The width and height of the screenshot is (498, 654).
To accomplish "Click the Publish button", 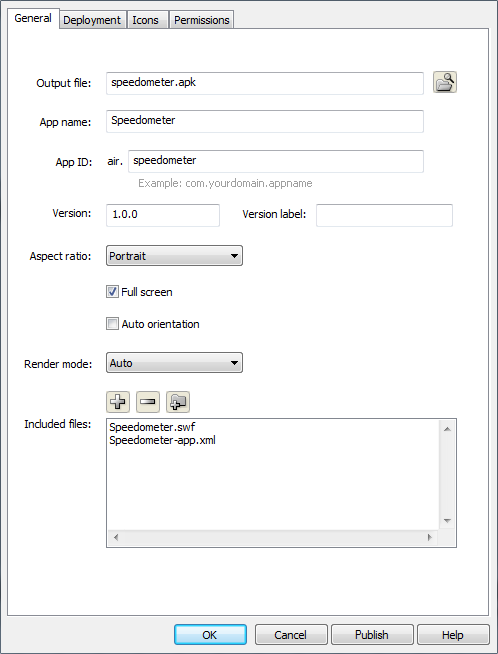I will [x=372, y=634].
